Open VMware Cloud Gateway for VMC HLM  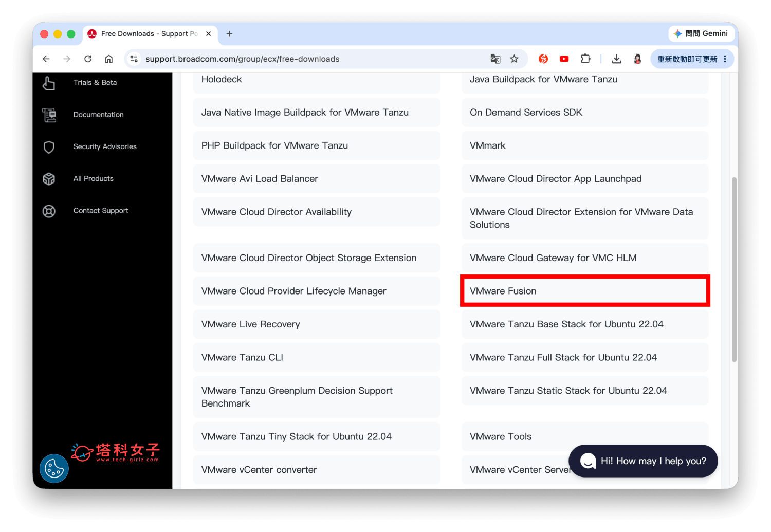pos(585,258)
